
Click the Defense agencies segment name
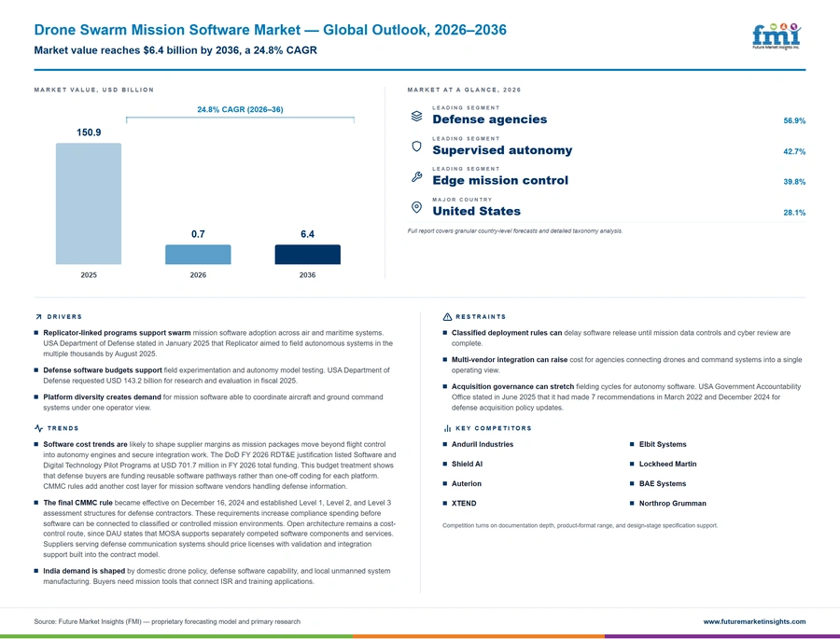click(490, 119)
